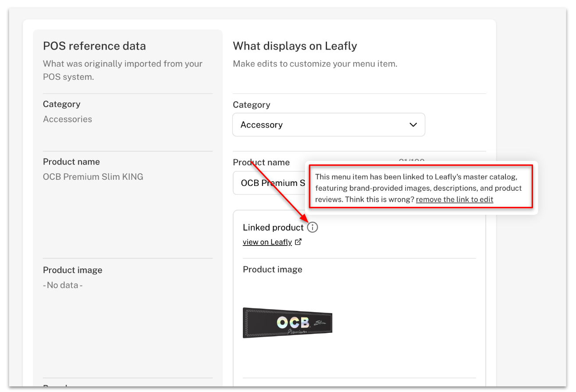
Task: Click the No data product image placeholder
Action: pyautogui.click(x=63, y=285)
